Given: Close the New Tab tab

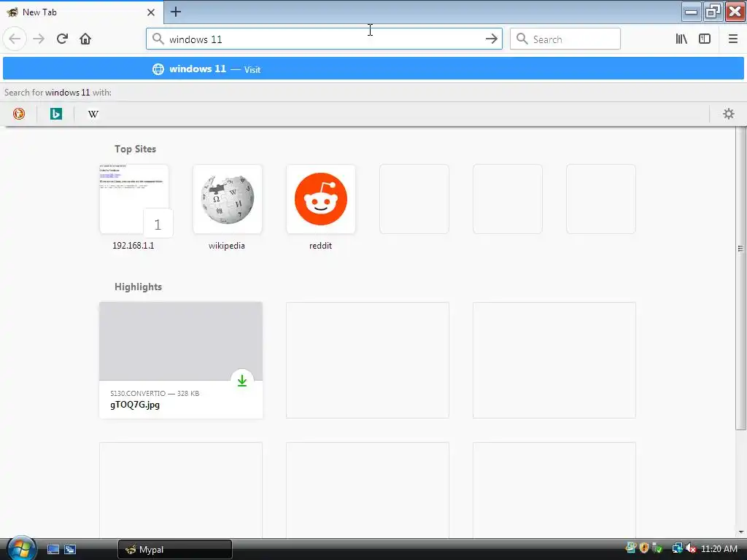Looking at the screenshot, I should point(151,12).
